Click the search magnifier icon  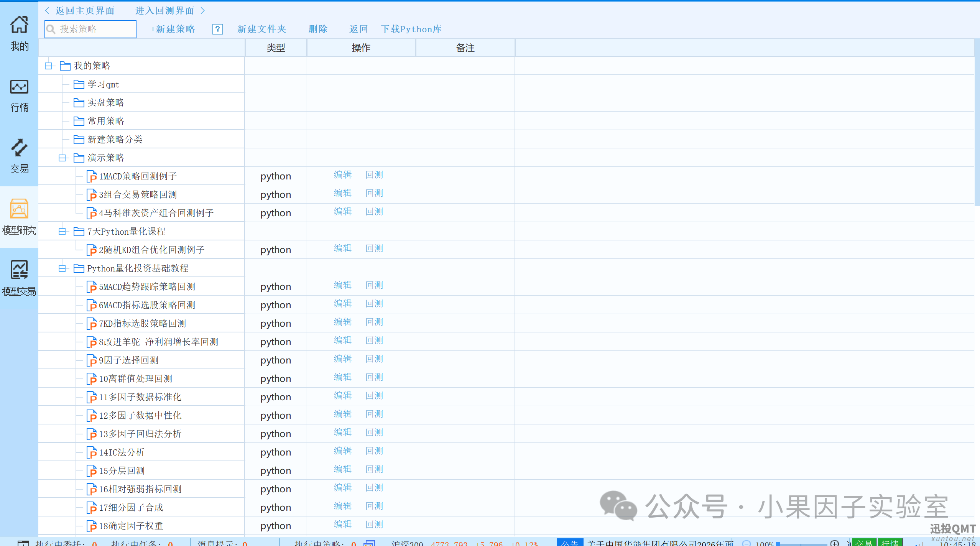click(x=51, y=29)
